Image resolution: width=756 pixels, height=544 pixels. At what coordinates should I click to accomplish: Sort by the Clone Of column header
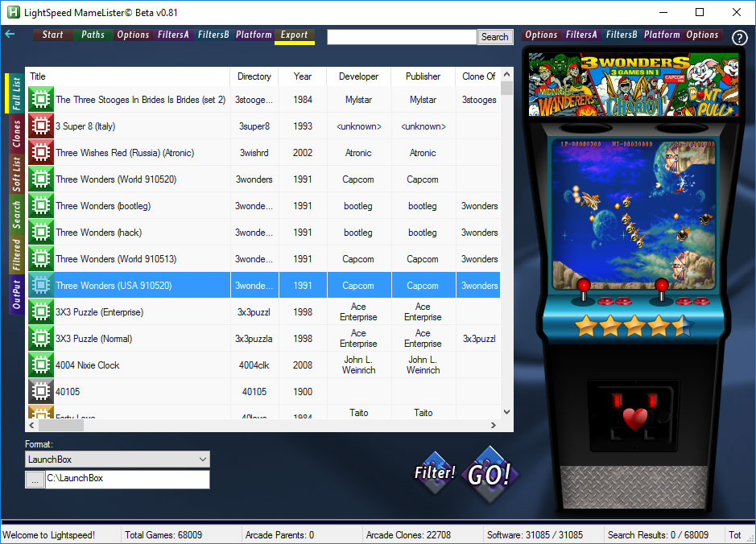[478, 76]
